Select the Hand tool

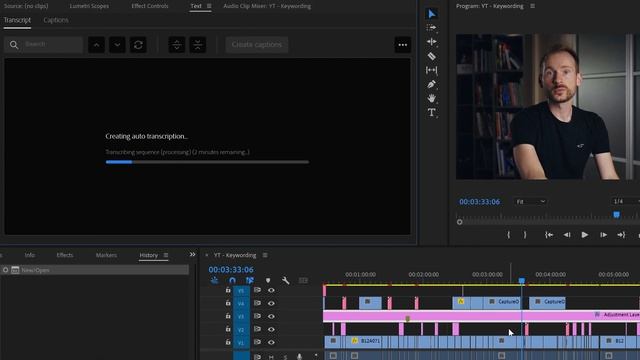(x=431, y=98)
